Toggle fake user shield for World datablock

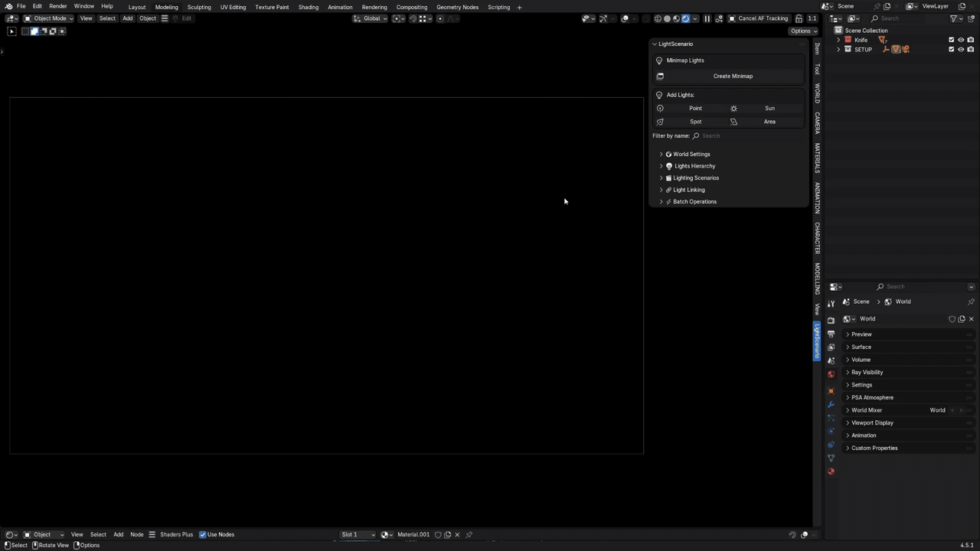point(952,319)
